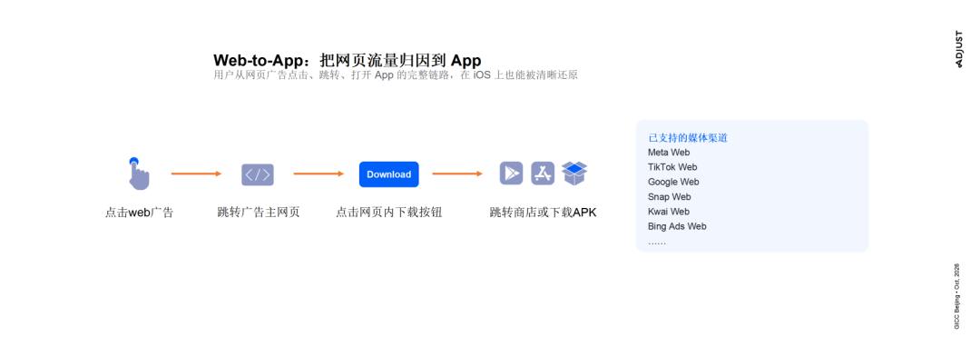
Task: Click the "GICC Beijing • Oct. 2026" footer text
Action: (957, 296)
